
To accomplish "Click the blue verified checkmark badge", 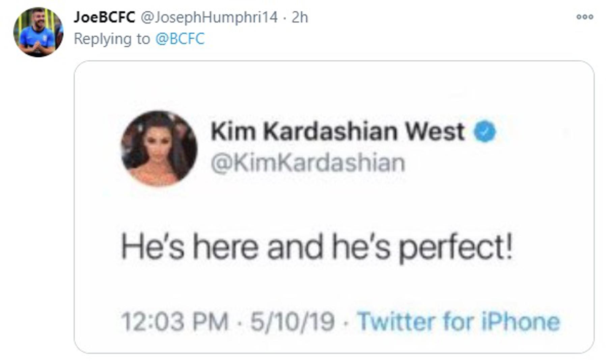I will (485, 131).
